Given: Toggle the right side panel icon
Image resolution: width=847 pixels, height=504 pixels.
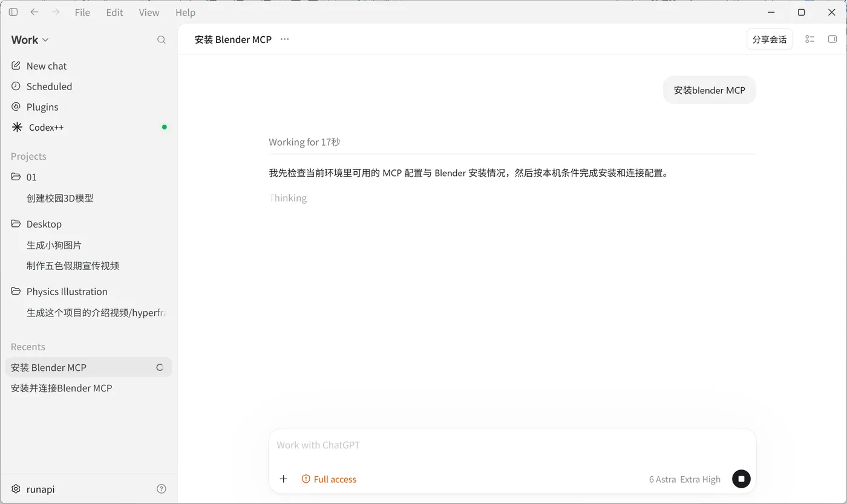Looking at the screenshot, I should [x=832, y=39].
